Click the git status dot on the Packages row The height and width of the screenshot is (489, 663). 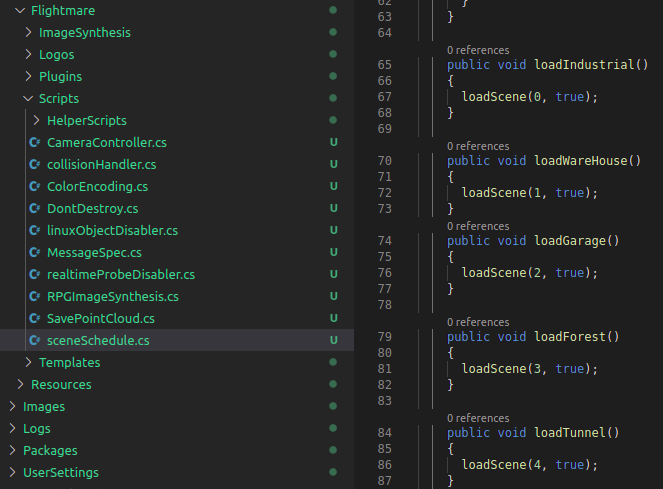point(333,450)
